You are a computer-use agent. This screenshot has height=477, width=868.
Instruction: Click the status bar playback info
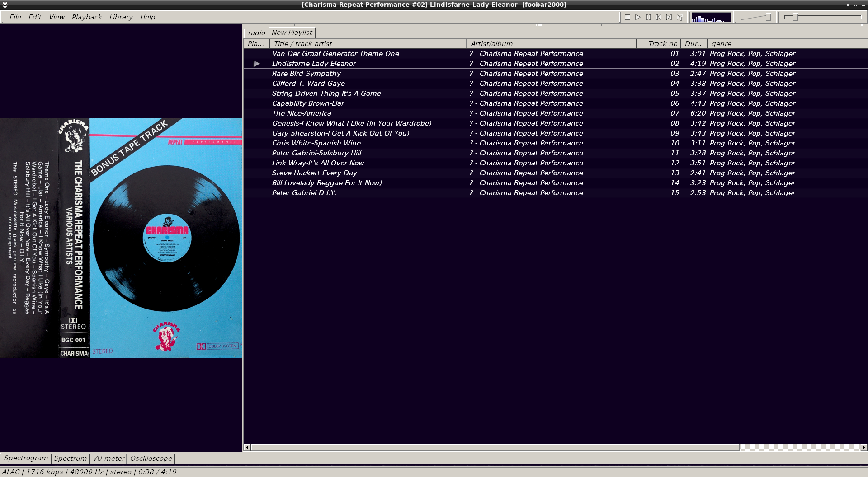tap(90, 472)
